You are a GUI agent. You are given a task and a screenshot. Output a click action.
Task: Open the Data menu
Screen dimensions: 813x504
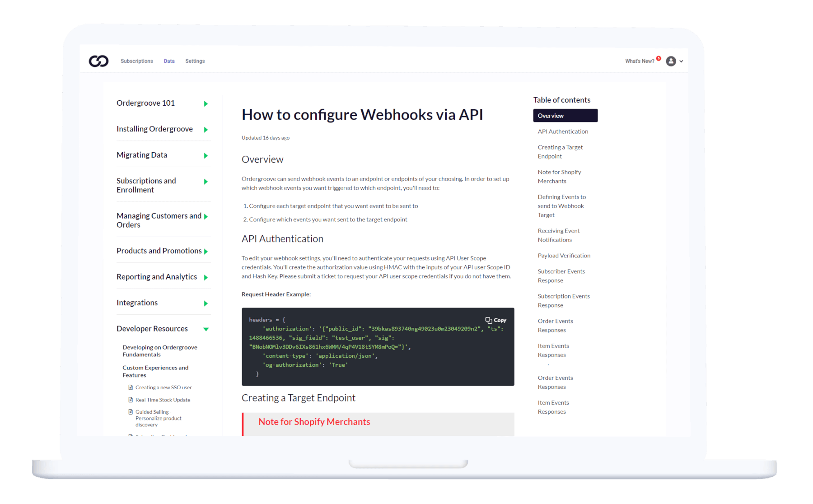tap(169, 61)
